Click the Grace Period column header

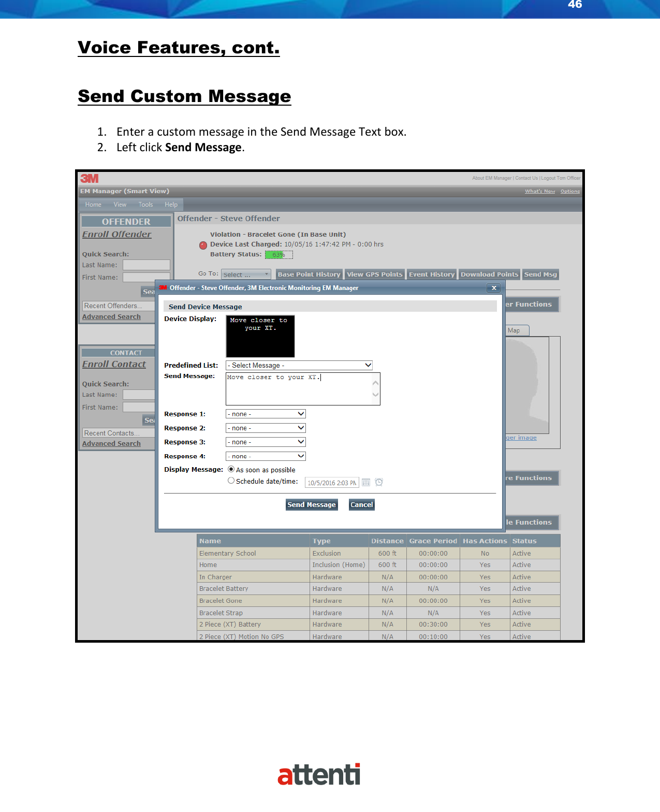pos(433,541)
